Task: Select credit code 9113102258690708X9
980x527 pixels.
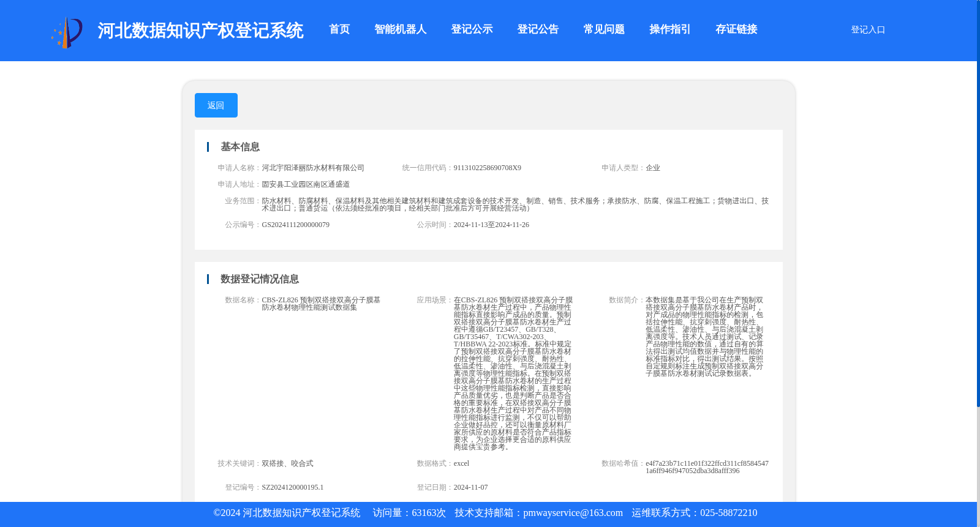Action: 488,168
